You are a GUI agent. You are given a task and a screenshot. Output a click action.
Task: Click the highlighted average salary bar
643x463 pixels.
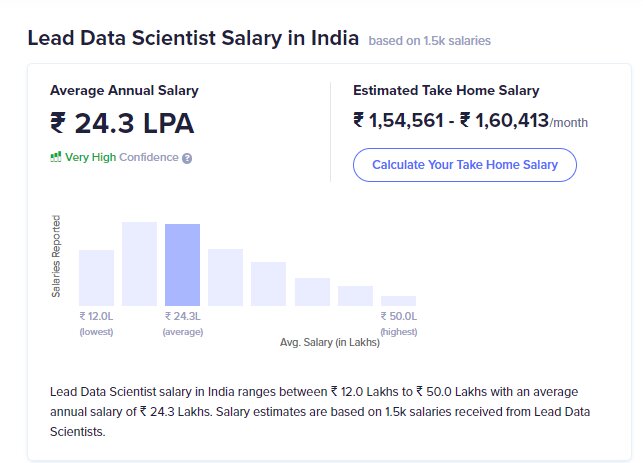pos(183,264)
